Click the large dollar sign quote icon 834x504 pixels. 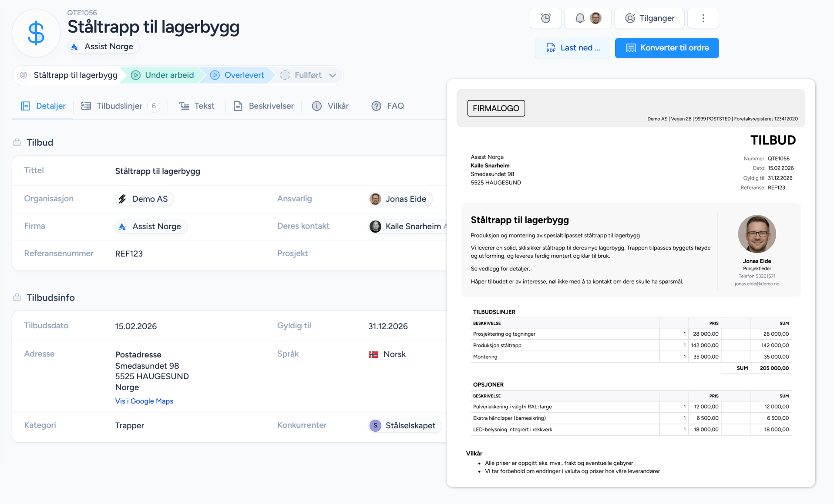click(36, 33)
